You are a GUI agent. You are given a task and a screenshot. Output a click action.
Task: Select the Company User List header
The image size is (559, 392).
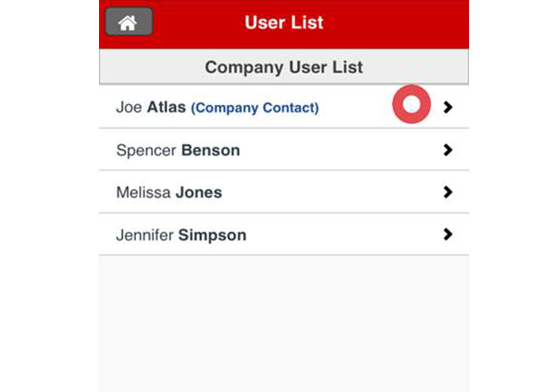pos(284,67)
